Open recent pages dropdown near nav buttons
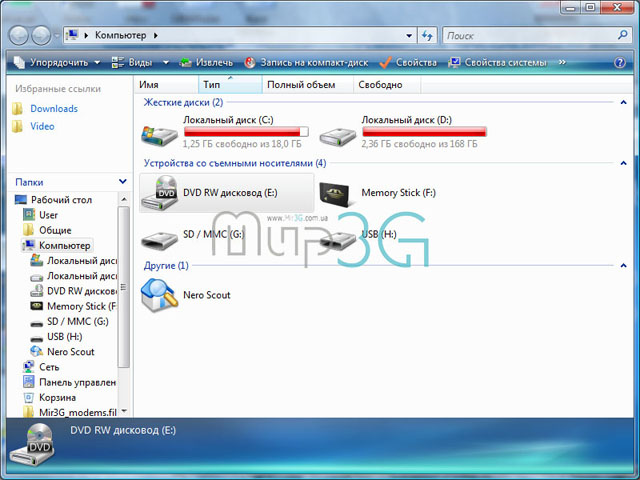The width and height of the screenshot is (640, 480). point(56,36)
